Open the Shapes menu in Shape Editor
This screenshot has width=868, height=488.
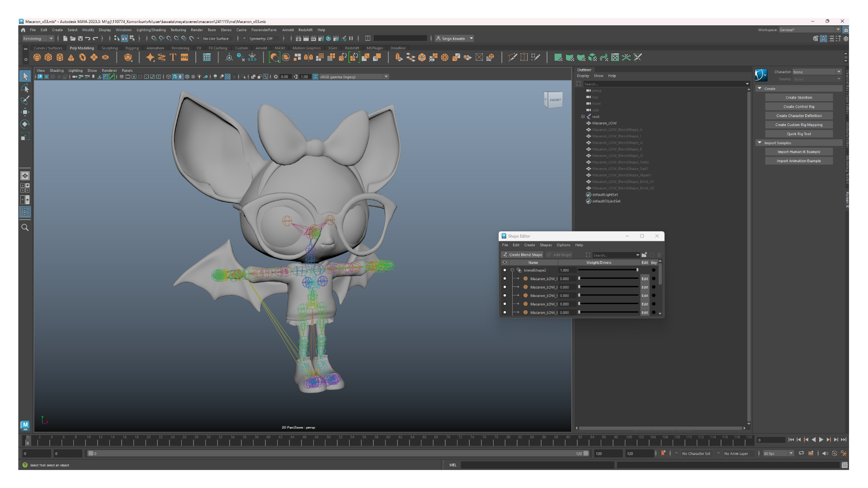point(546,245)
